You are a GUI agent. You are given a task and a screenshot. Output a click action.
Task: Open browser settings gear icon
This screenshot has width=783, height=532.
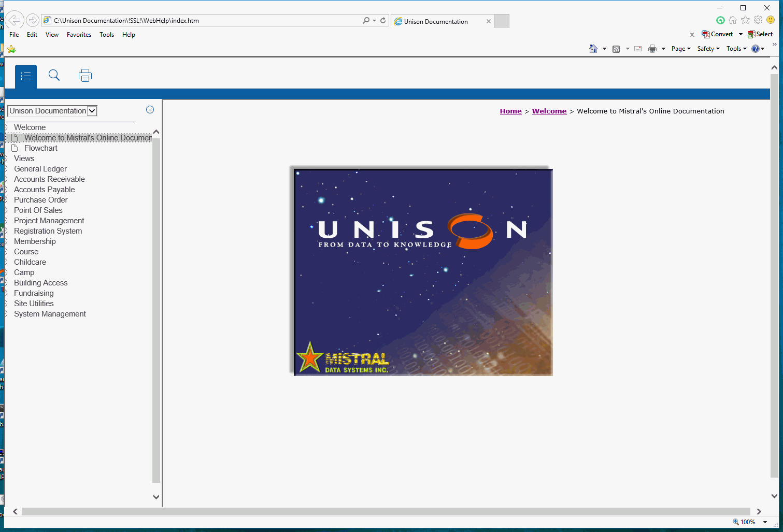pos(758,20)
